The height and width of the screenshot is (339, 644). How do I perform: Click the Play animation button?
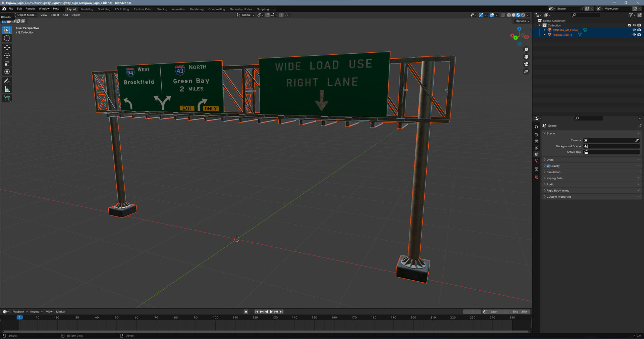271,312
